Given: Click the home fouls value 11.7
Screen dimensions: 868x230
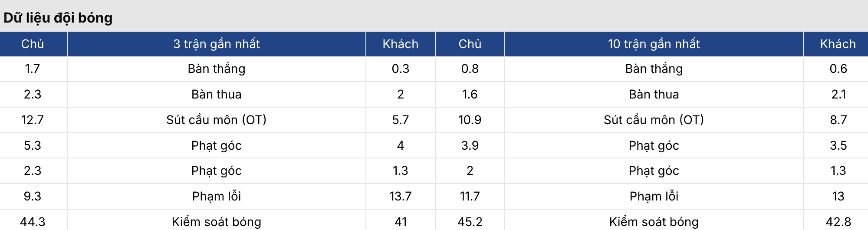Looking at the screenshot, I should click(470, 196).
